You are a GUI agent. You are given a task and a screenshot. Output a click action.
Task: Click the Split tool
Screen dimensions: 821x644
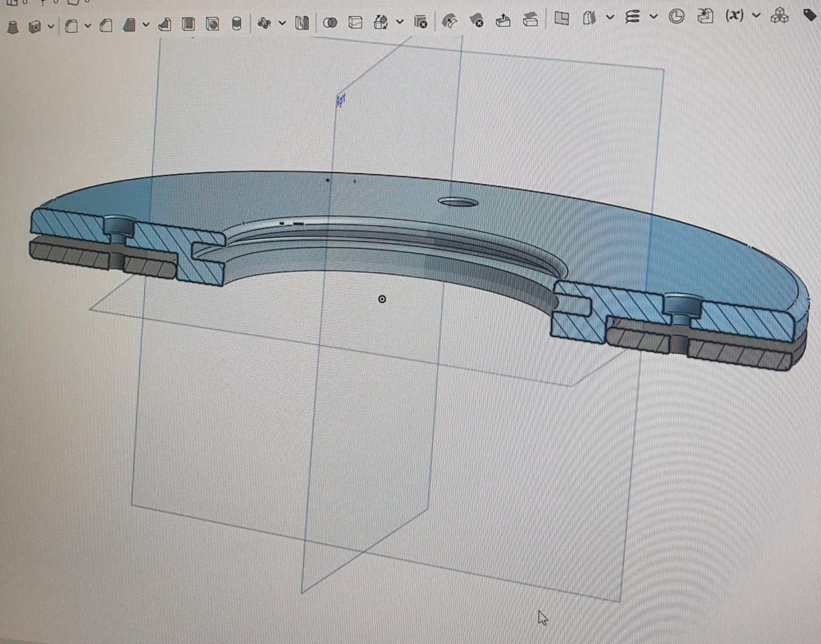355,22
